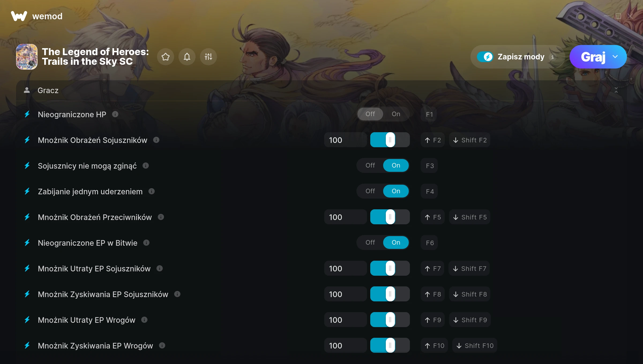
Task: Click the WeMod logo icon
Action: coord(19,16)
